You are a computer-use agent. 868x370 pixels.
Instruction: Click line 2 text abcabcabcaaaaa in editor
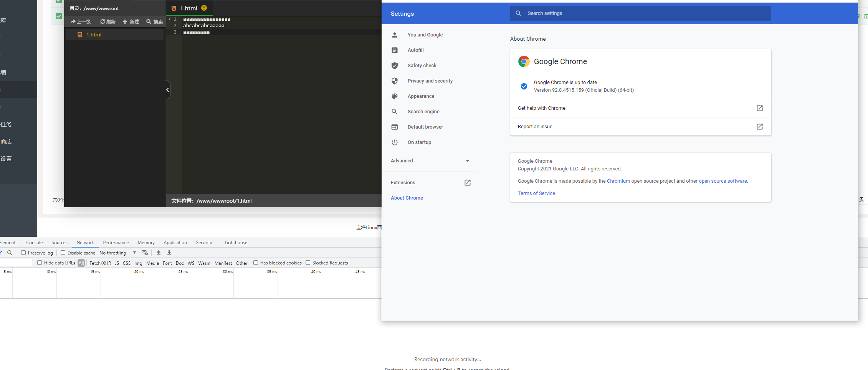coord(203,25)
